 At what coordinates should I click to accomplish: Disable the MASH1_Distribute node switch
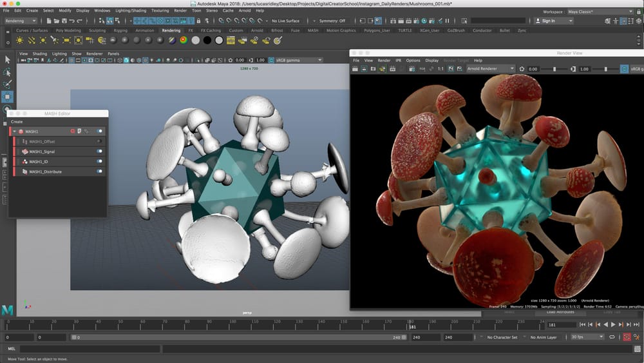(100, 172)
